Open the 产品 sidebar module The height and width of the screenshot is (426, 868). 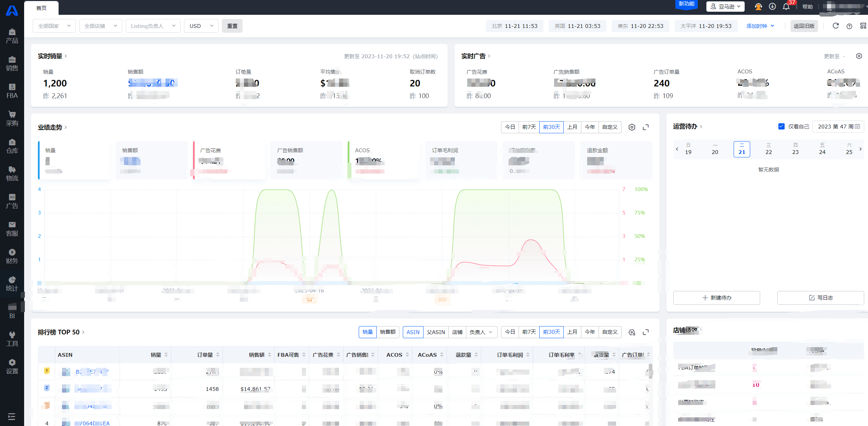point(12,36)
